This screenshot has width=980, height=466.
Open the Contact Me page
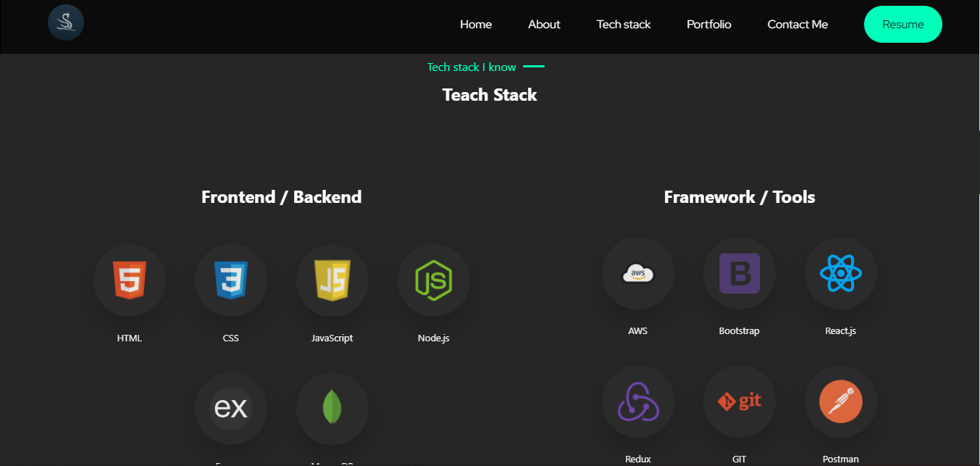[797, 24]
